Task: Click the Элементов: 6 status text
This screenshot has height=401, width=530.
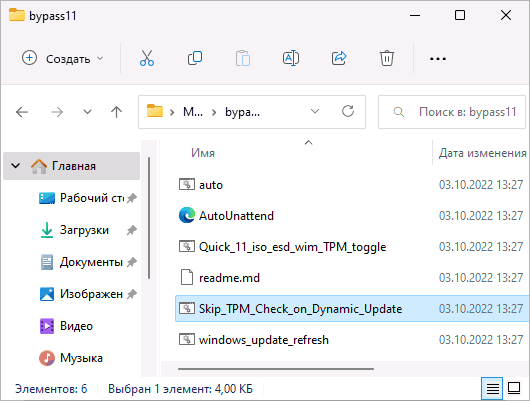Action: (51, 389)
